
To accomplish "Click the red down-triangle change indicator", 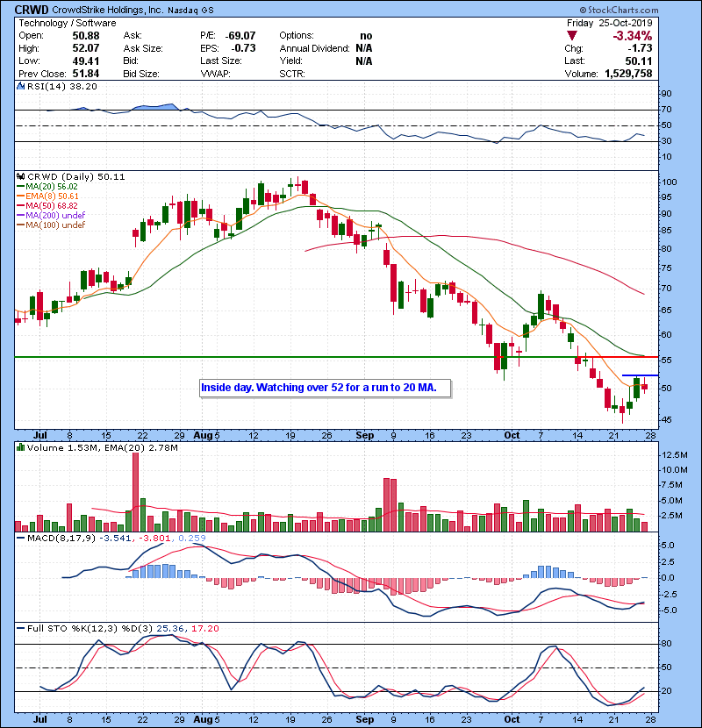I will (x=572, y=36).
